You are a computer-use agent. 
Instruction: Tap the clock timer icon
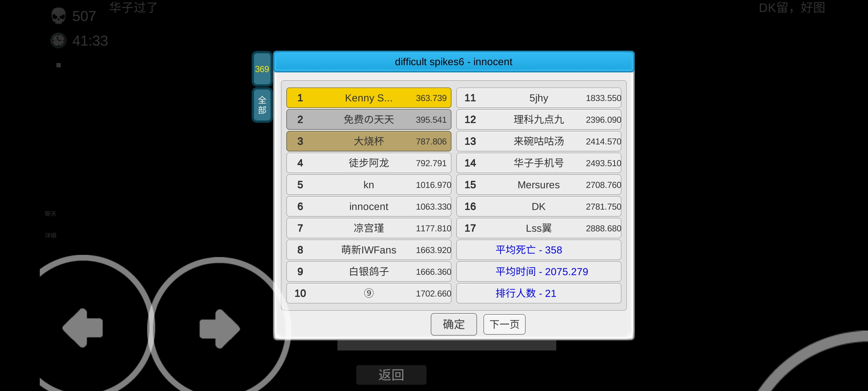point(58,41)
